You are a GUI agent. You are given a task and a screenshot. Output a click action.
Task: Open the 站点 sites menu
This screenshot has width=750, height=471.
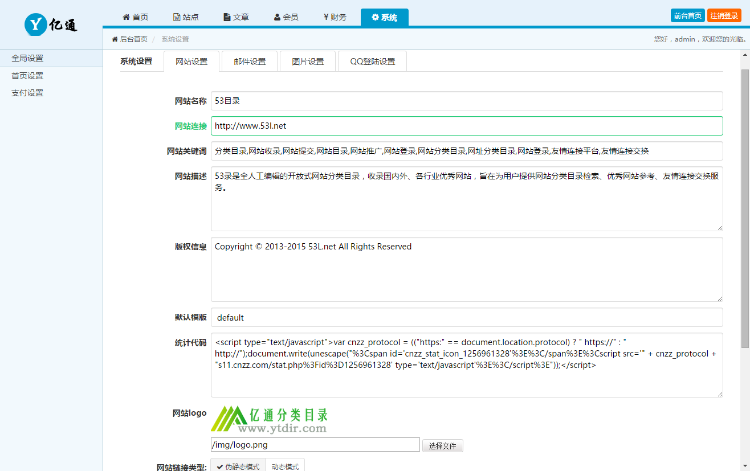(186, 17)
